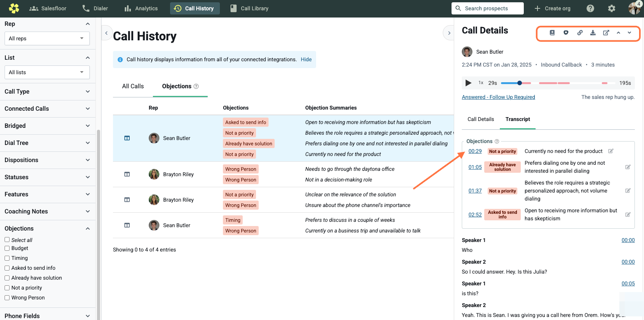
Task: Click Answered - Follow Up Required link
Action: [x=498, y=97]
